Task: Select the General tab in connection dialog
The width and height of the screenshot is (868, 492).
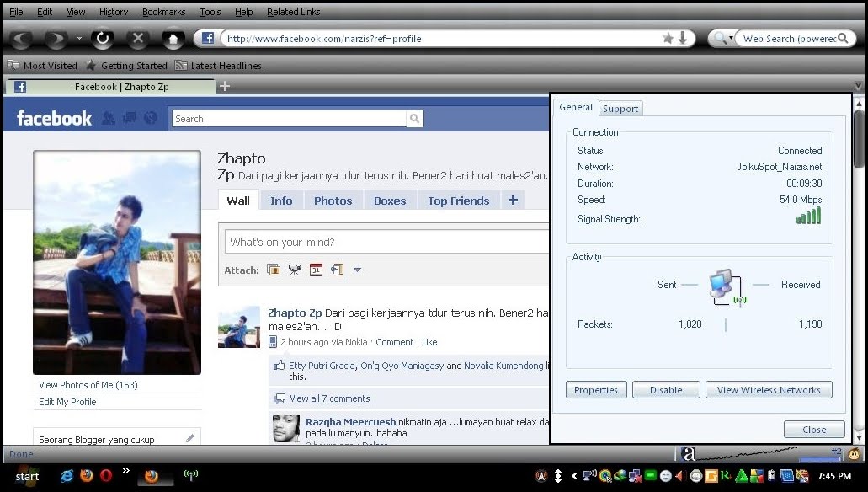Action: (576, 107)
